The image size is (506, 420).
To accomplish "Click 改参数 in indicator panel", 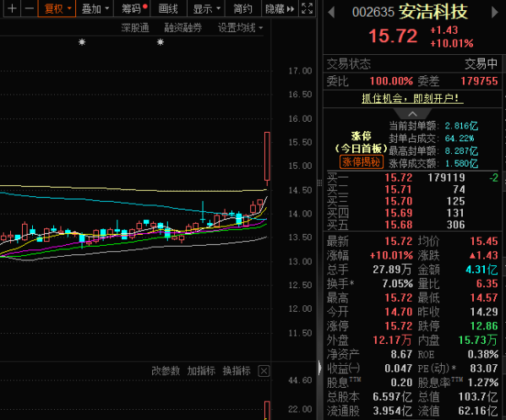I will point(166,371).
